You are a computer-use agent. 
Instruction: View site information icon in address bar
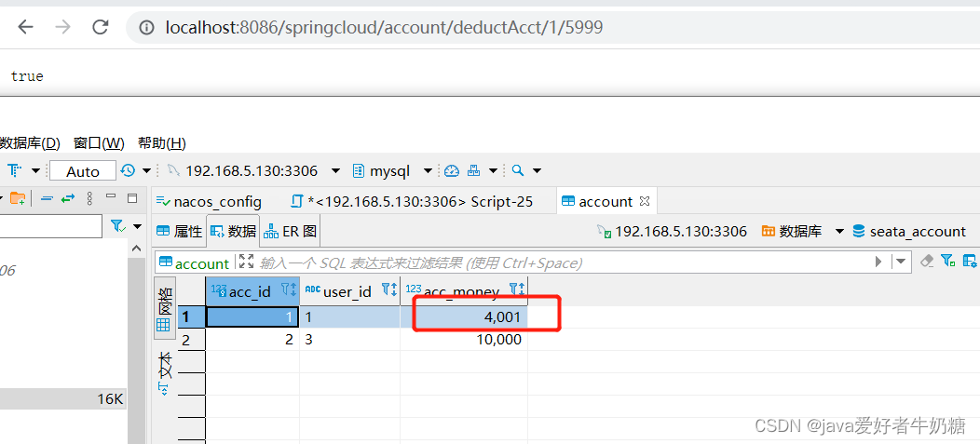[146, 28]
